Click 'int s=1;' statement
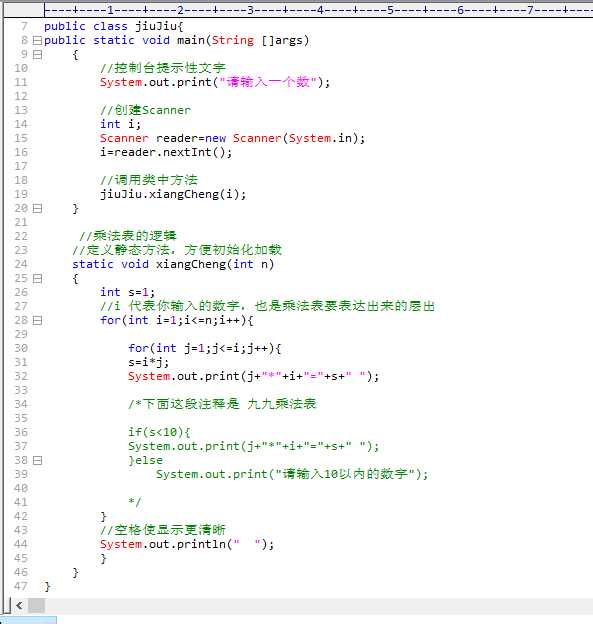 tap(127, 292)
